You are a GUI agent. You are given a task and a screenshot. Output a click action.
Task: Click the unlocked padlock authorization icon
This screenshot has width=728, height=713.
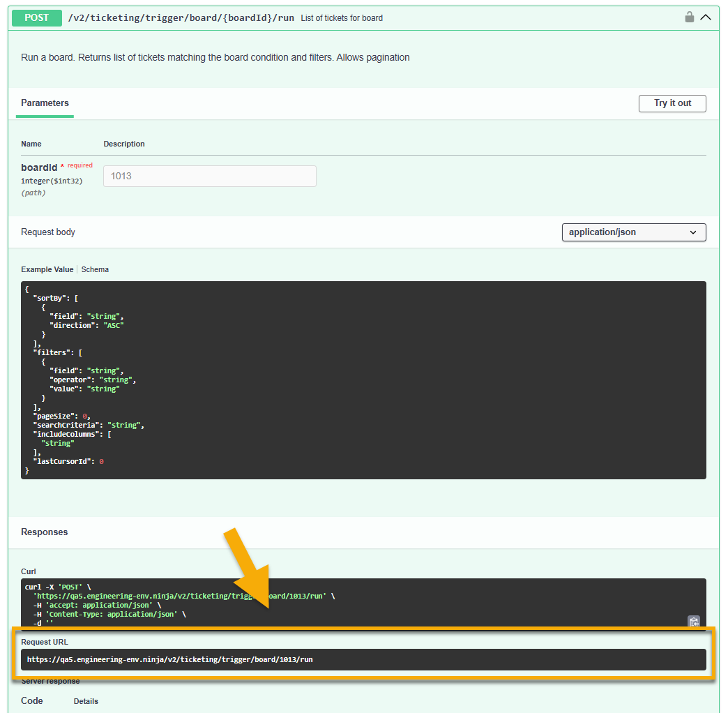click(x=689, y=17)
